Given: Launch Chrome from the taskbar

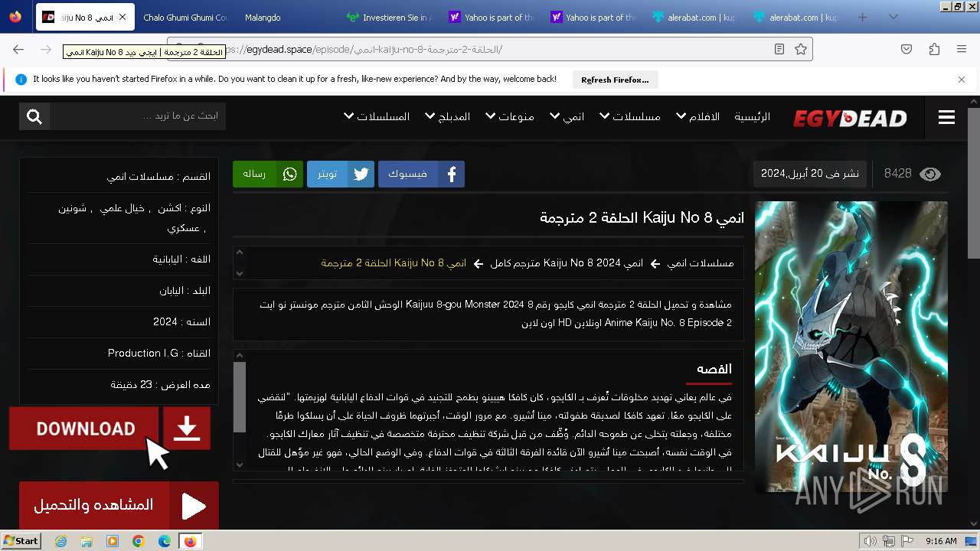Looking at the screenshot, I should click(139, 541).
